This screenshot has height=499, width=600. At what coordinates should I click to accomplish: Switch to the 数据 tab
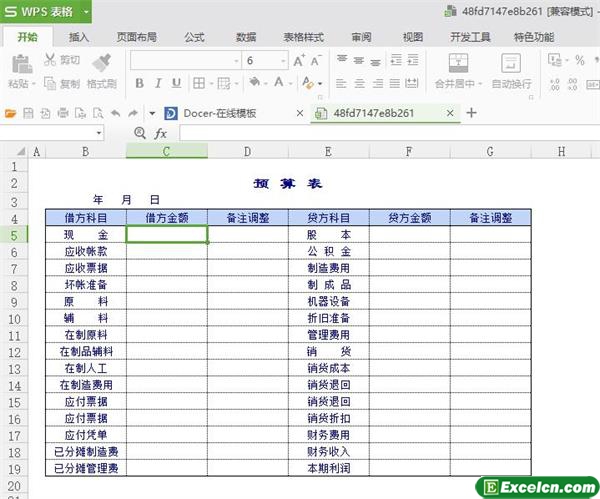click(246, 37)
